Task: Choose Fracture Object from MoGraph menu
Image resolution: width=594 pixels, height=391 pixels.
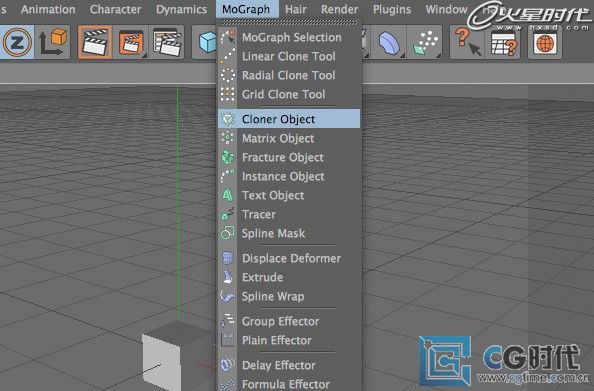Action: (289, 157)
